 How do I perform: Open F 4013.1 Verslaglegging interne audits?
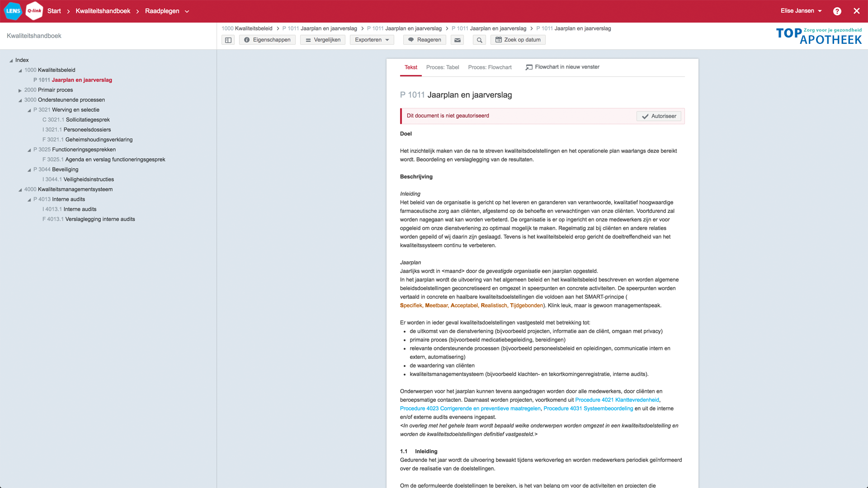click(x=89, y=219)
